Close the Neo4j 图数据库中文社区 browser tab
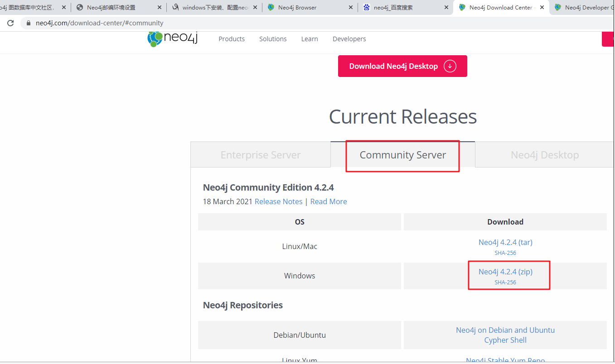 [63, 8]
